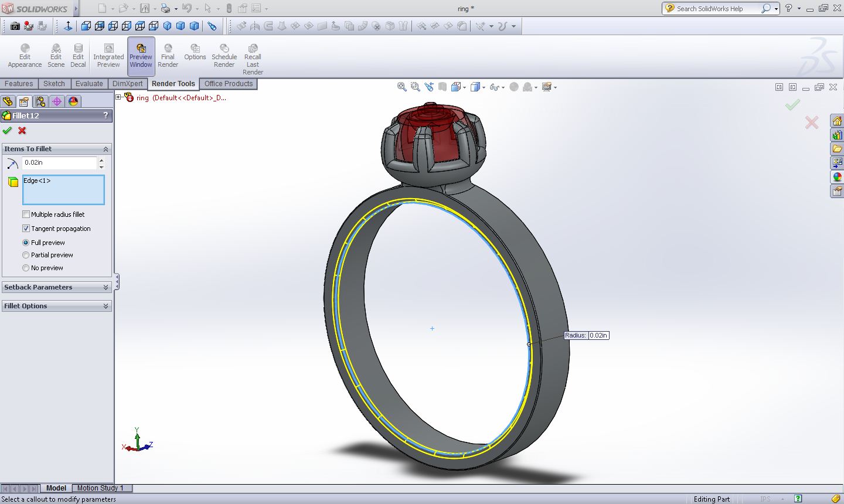Open Custom Properties icon in task pane
844x504 pixels.
[837, 191]
